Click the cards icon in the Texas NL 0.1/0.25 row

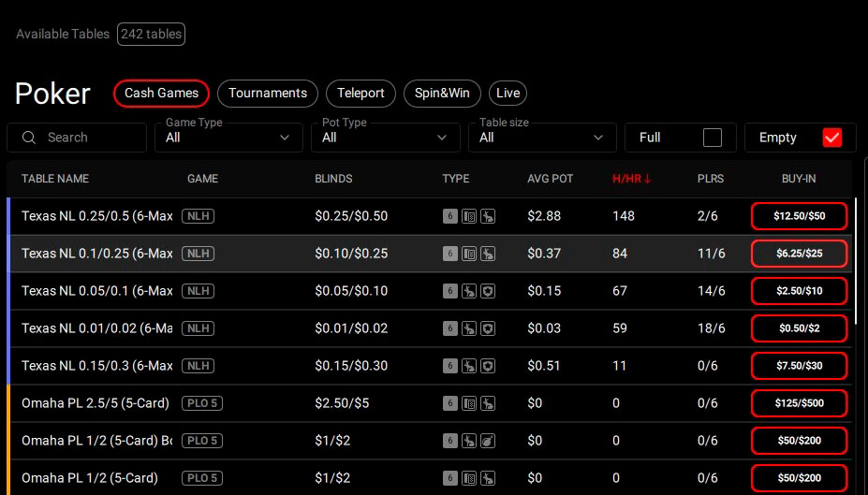[469, 254]
